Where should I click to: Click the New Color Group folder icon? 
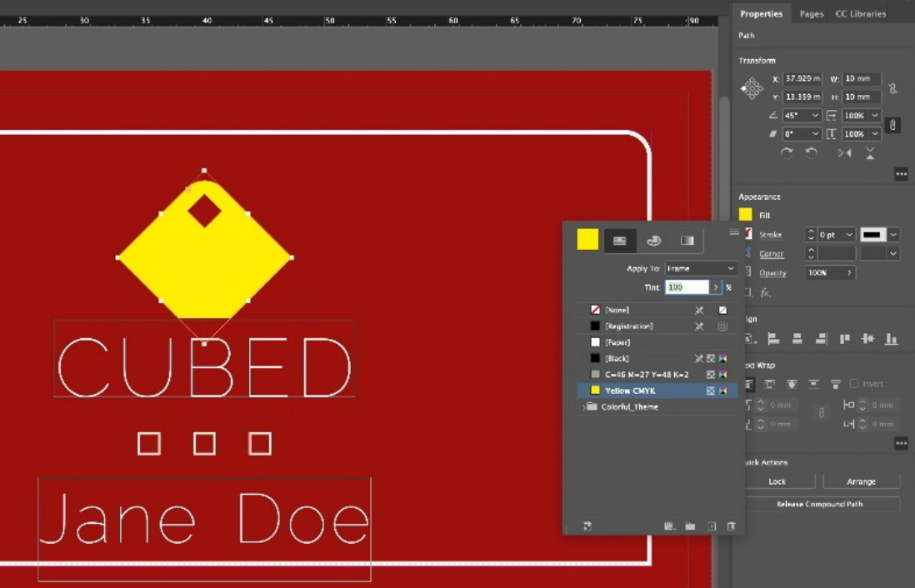[690, 526]
